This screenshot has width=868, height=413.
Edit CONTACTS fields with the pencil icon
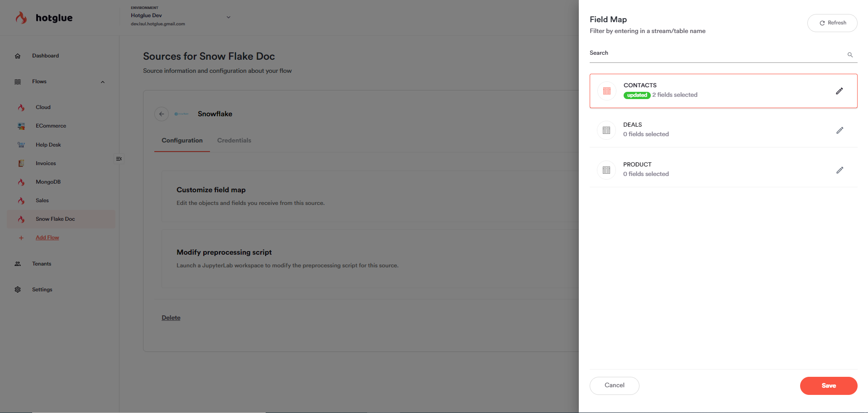[839, 91]
